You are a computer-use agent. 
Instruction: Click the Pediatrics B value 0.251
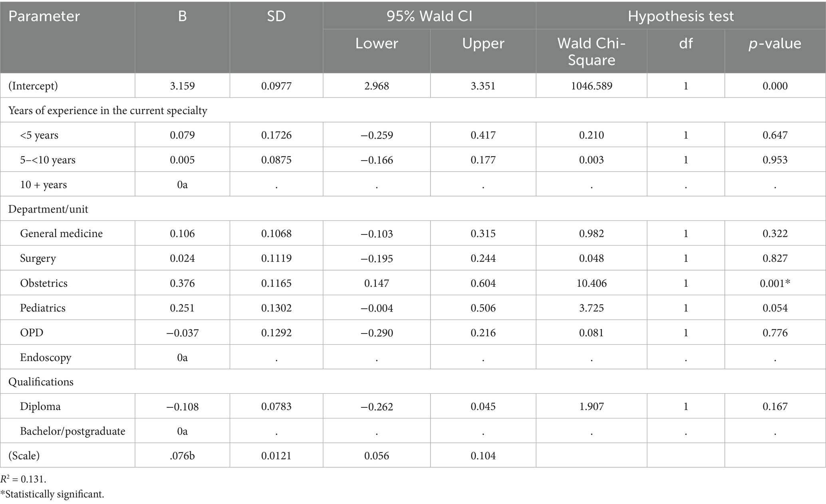(182, 308)
